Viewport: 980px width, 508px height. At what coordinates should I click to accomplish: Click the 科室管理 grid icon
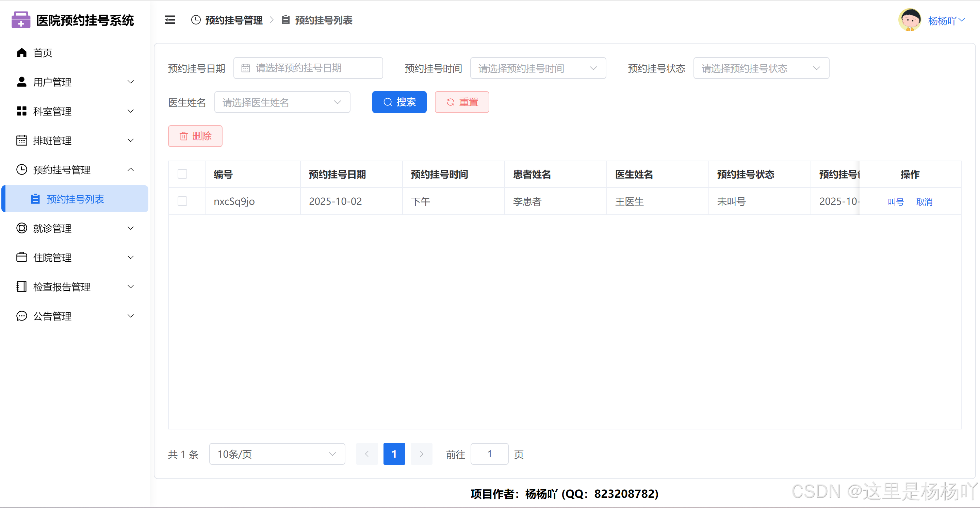pyautogui.click(x=22, y=111)
